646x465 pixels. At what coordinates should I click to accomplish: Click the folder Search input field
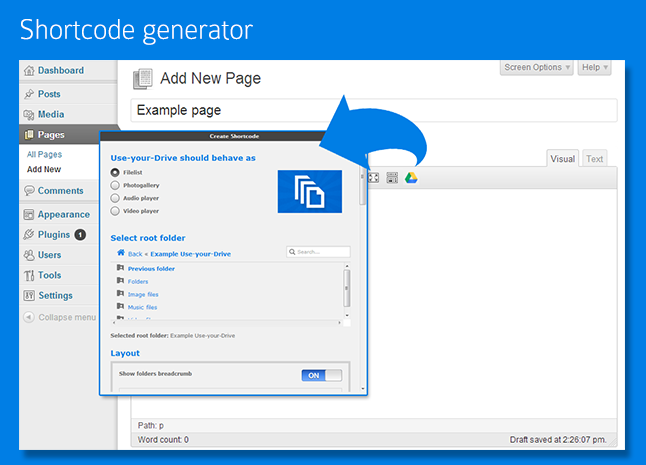click(318, 252)
